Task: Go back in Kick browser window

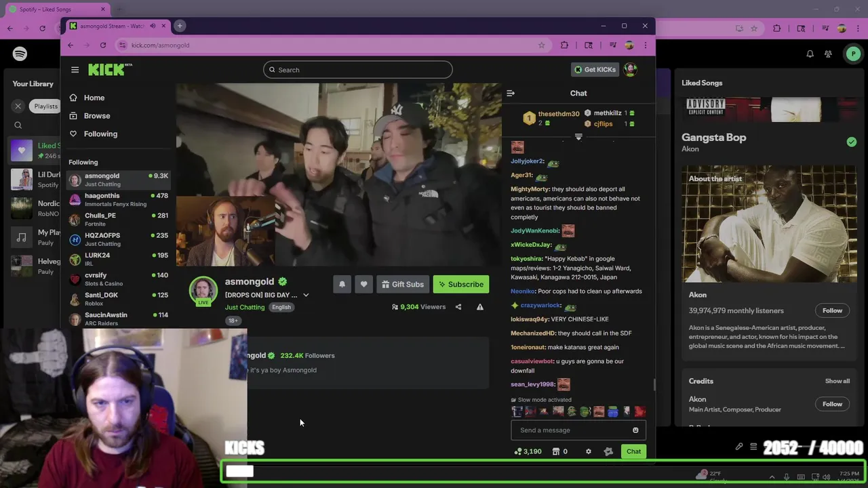Action: pyautogui.click(x=71, y=45)
